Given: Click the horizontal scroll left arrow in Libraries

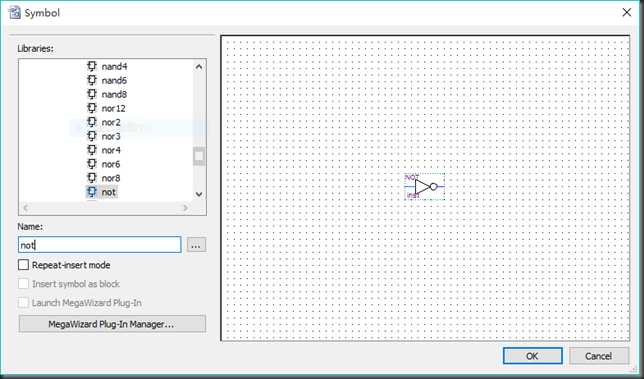Looking at the screenshot, I should (26, 208).
